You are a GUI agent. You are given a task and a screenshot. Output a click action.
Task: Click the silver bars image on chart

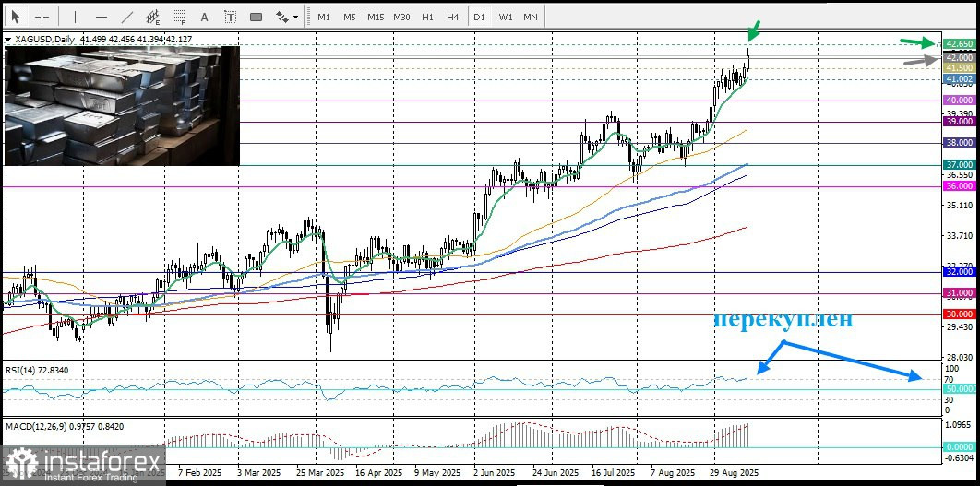(x=122, y=105)
